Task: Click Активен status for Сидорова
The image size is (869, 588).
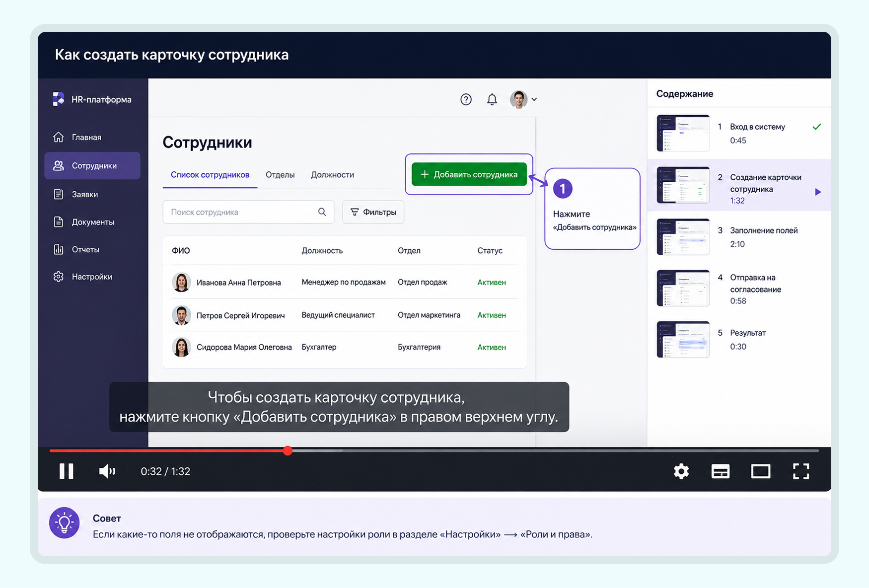Action: [491, 347]
